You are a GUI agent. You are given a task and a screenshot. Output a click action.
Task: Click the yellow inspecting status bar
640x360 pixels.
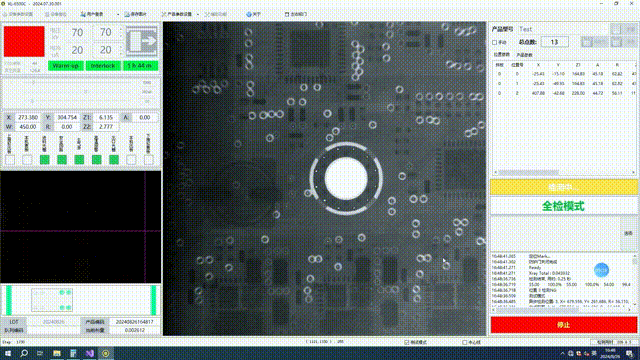564,187
